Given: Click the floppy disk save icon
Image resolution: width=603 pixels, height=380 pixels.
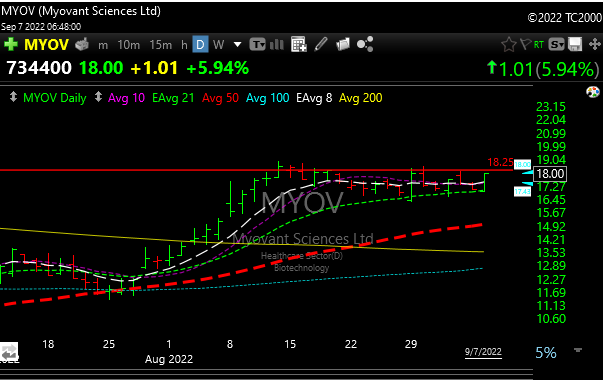Looking at the screenshot, I should pyautogui.click(x=575, y=45).
